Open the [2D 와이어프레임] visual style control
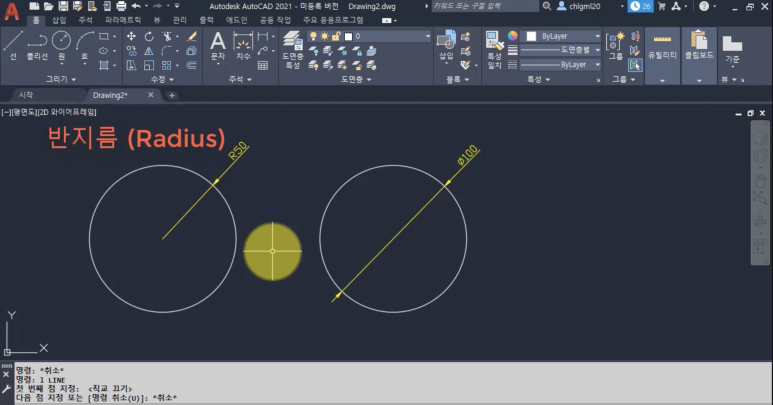The image size is (773, 405). 68,112
